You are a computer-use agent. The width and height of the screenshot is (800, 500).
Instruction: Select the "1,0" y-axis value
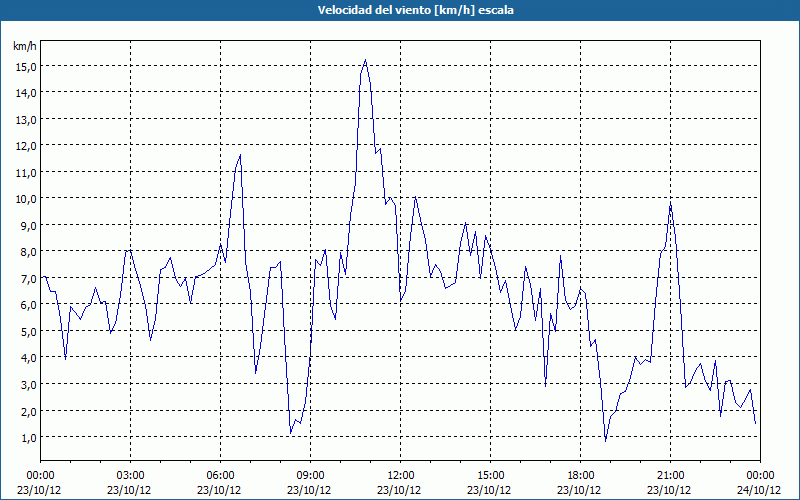pos(29,437)
